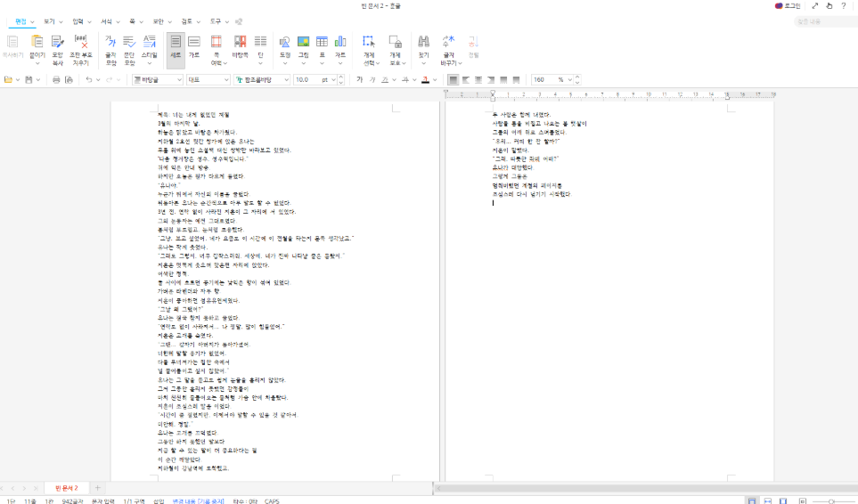The width and height of the screenshot is (858, 504).
Task: Open 문단 모양 paragraph shape settings
Action: [129, 50]
